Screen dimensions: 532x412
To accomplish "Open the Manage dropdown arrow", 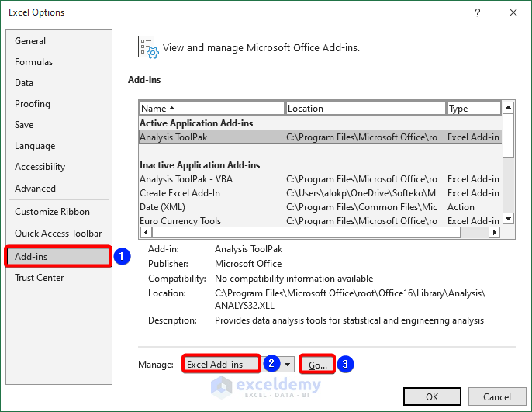I will (x=288, y=364).
